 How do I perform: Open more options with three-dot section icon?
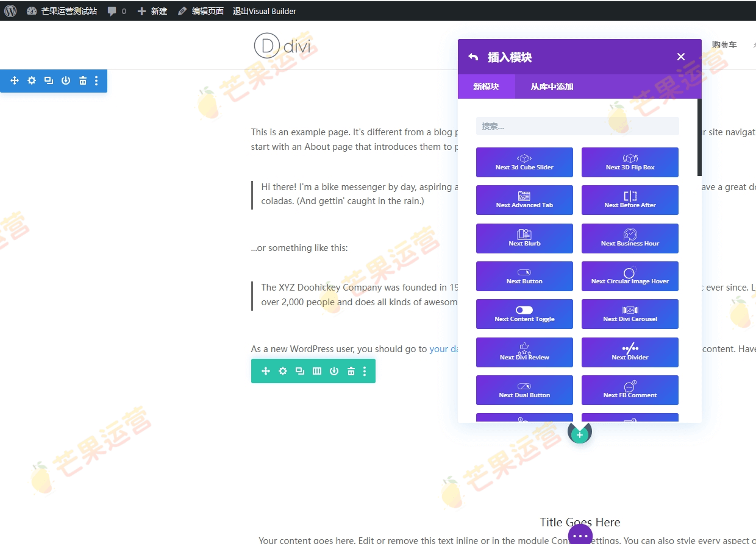pyautogui.click(x=96, y=80)
